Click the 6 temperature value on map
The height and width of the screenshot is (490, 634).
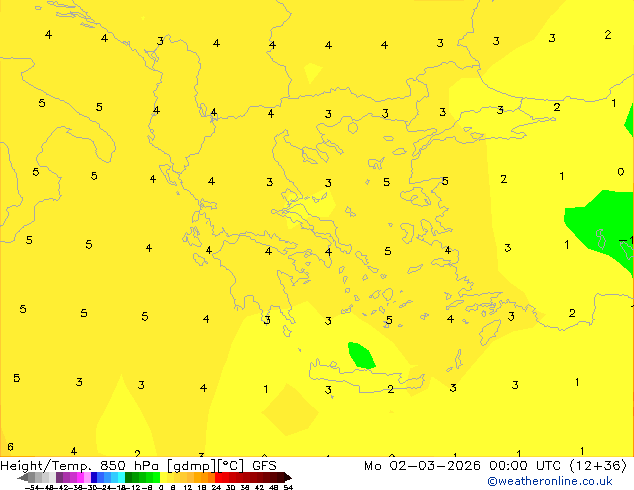tap(11, 447)
